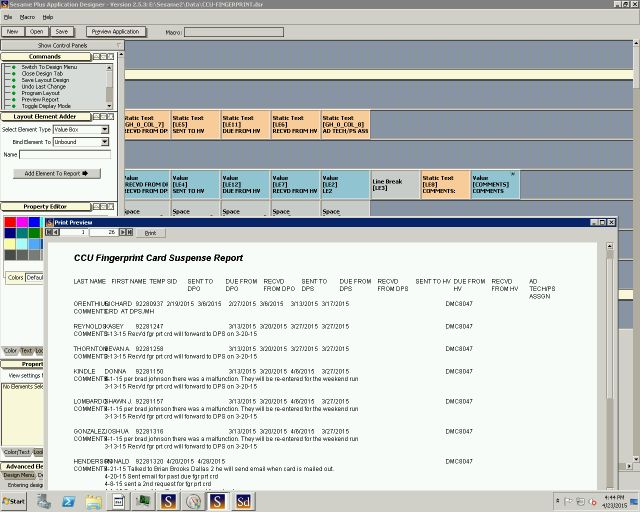Click Print button in Print Preview

tap(150, 233)
